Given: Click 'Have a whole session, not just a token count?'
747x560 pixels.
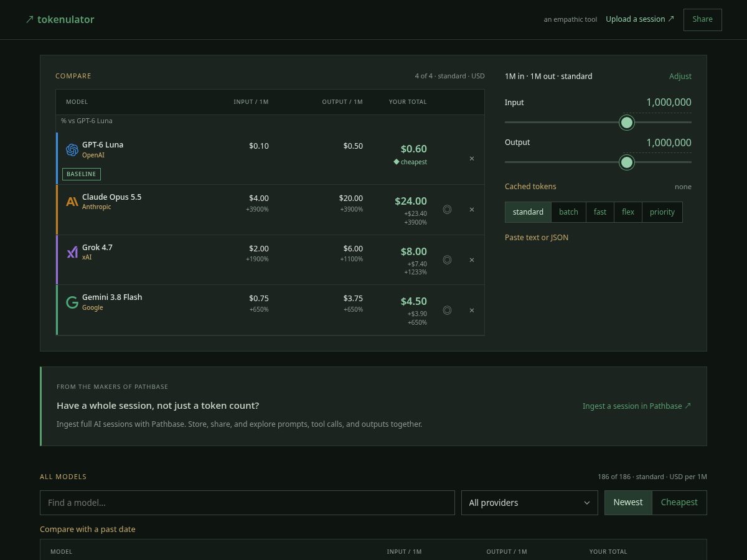Looking at the screenshot, I should click(157, 406).
